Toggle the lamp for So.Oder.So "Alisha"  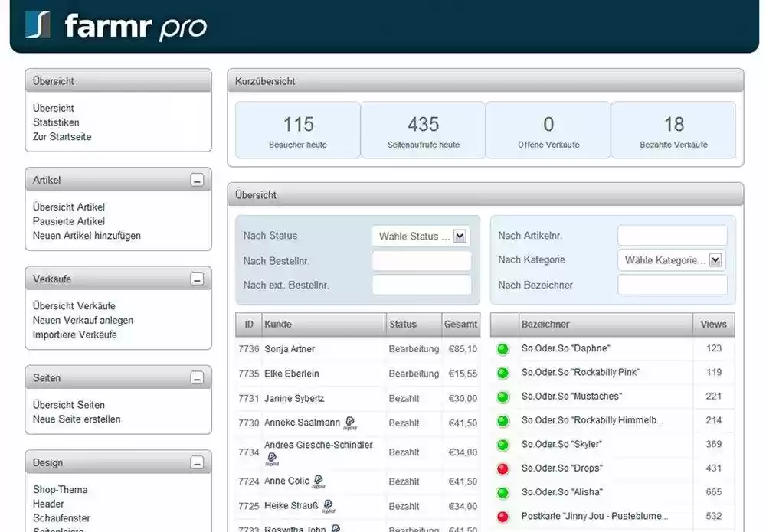[x=502, y=492]
